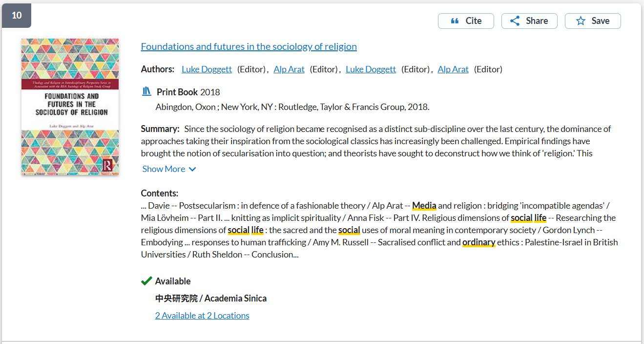
Task: Open first Luke Doggett author link
Action: [x=207, y=69]
